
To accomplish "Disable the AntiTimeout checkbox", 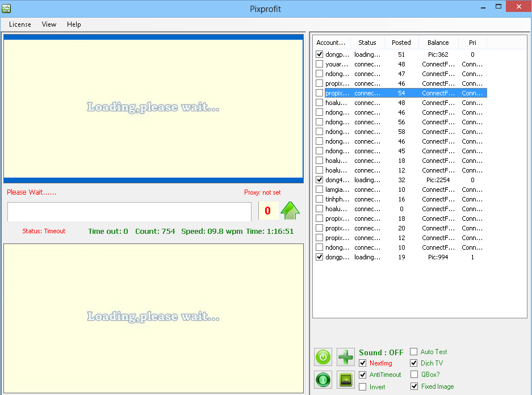I will point(363,375).
